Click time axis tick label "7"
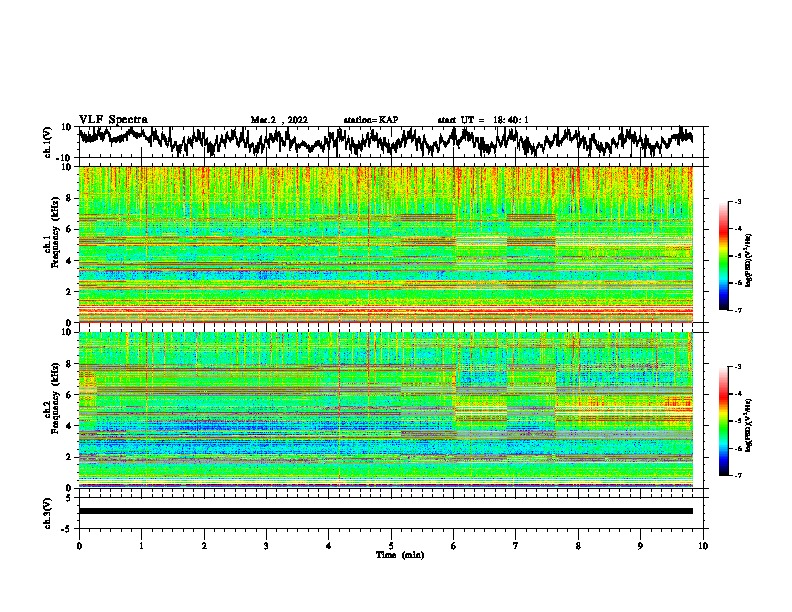This screenshot has width=792, height=612. [516, 546]
